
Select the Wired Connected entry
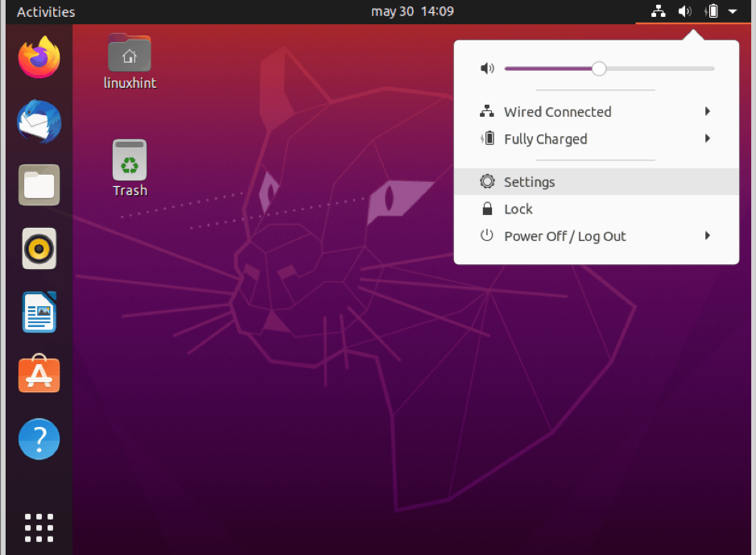pos(597,112)
